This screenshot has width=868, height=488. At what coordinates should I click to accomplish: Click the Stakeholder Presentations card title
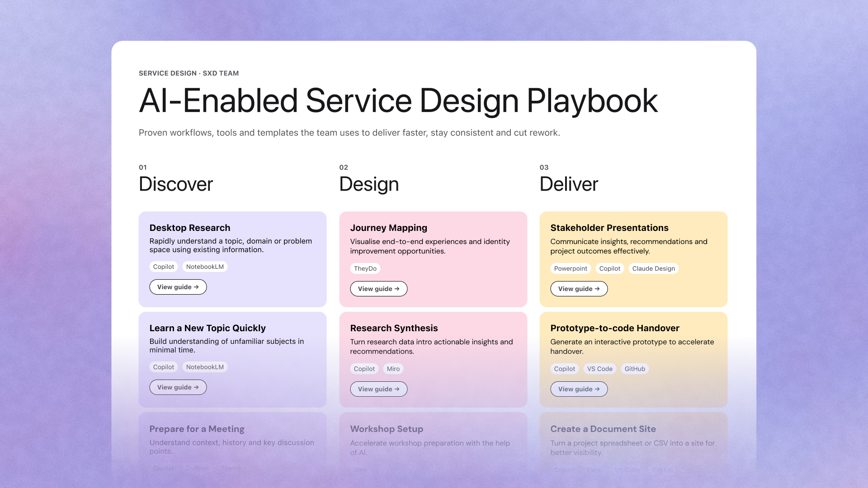click(609, 228)
